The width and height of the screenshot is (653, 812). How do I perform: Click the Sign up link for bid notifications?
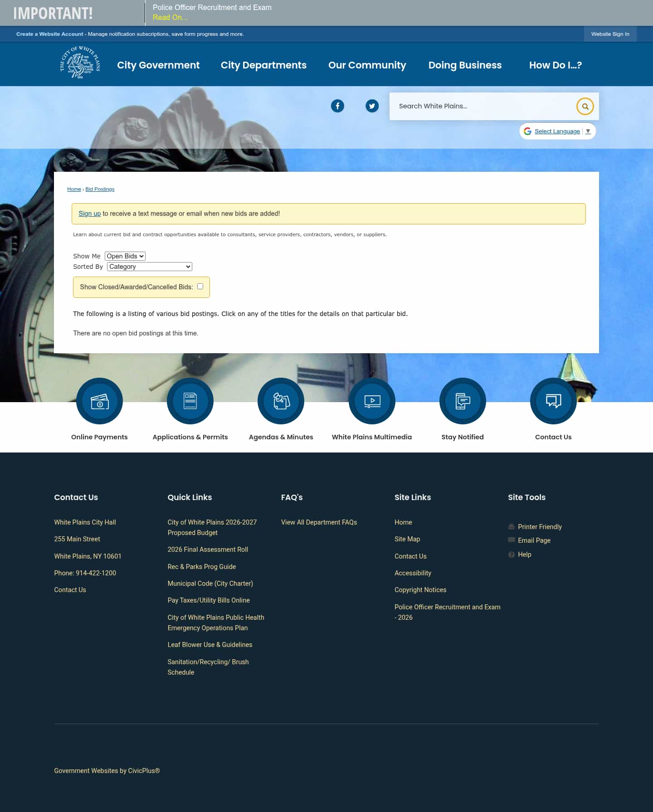click(89, 214)
